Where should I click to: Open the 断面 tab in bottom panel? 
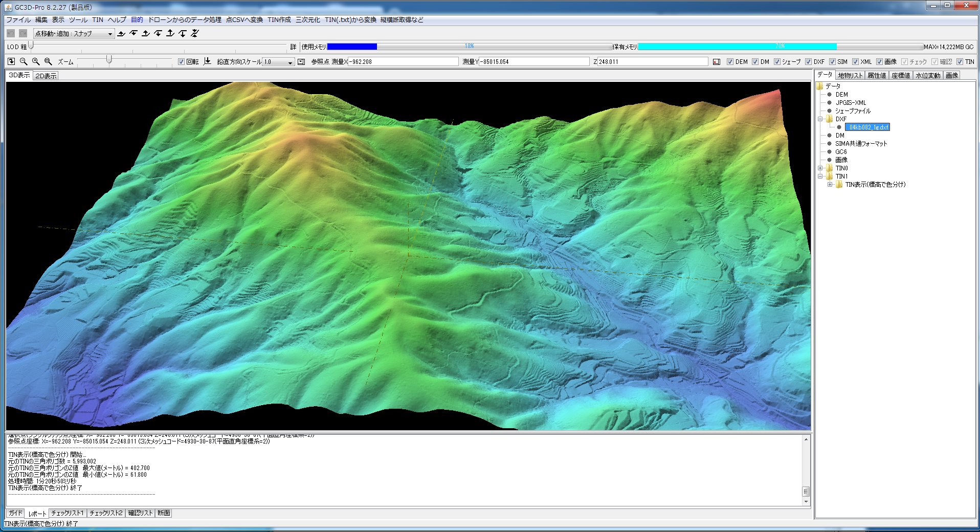point(164,513)
